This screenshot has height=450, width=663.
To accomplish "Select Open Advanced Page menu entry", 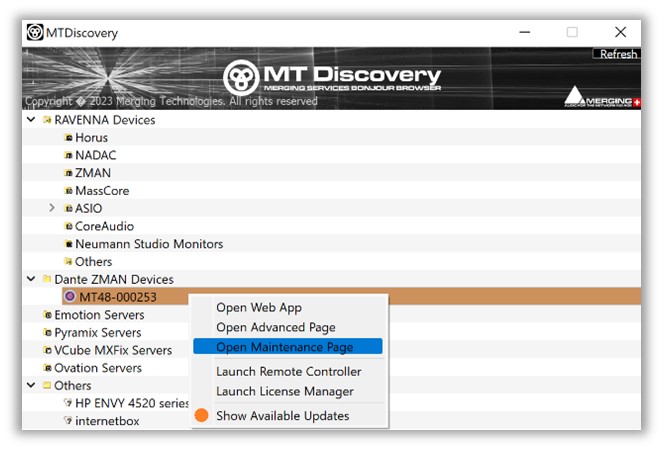I will pyautogui.click(x=275, y=327).
